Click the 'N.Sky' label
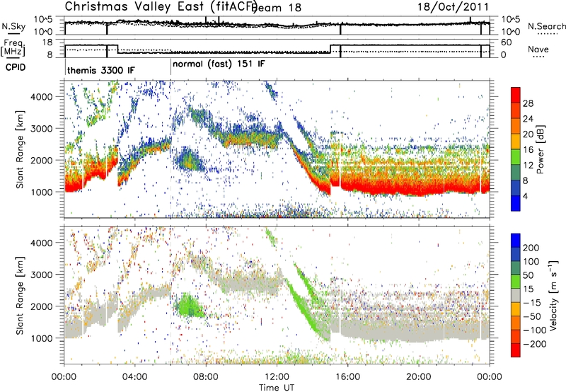This screenshot has width=566, height=392. (13, 26)
